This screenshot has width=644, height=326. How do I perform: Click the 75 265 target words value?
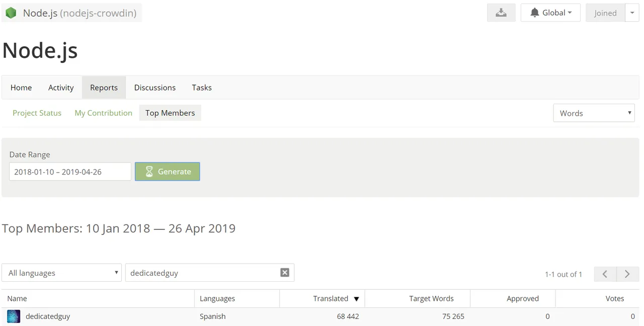tap(453, 316)
